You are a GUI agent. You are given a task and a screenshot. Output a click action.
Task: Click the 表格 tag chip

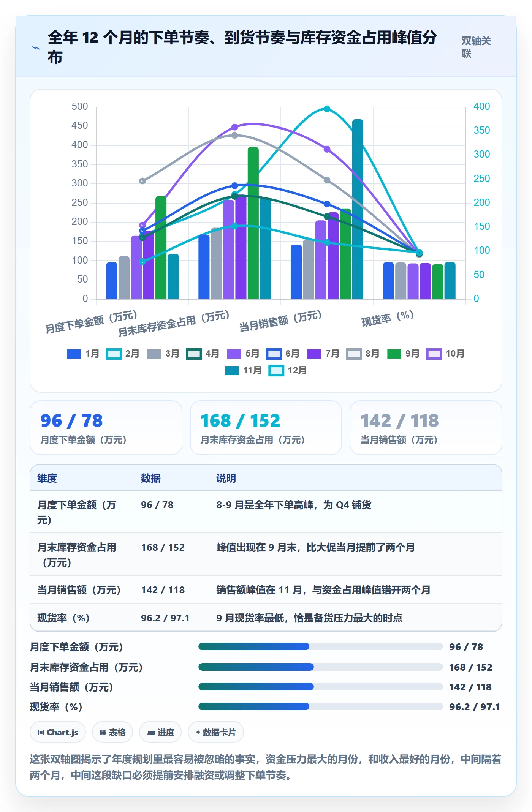coord(112,732)
